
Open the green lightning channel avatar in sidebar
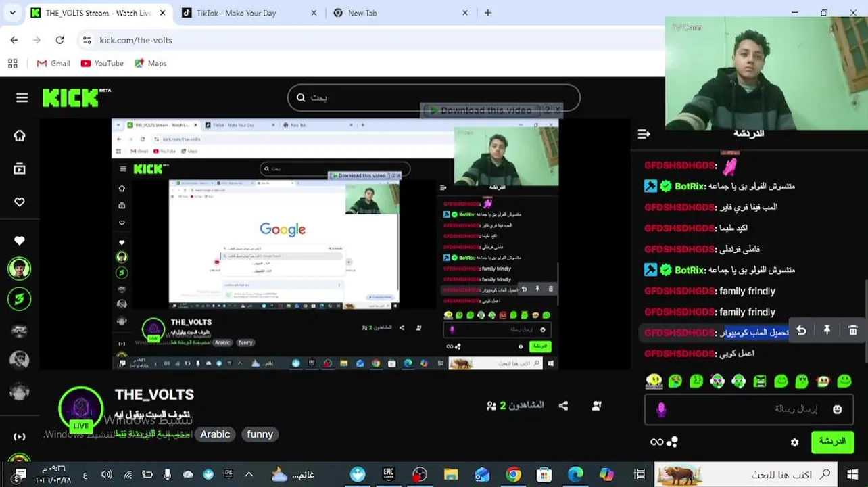click(x=20, y=300)
